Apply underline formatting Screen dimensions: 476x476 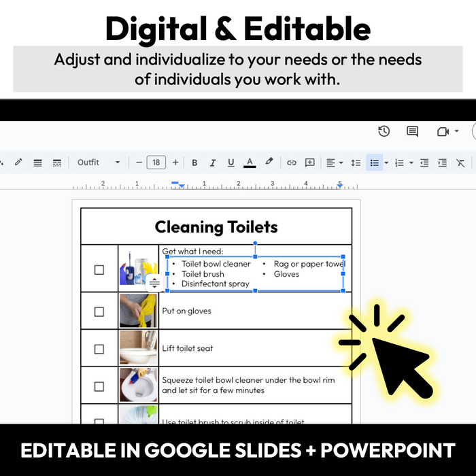(231, 163)
